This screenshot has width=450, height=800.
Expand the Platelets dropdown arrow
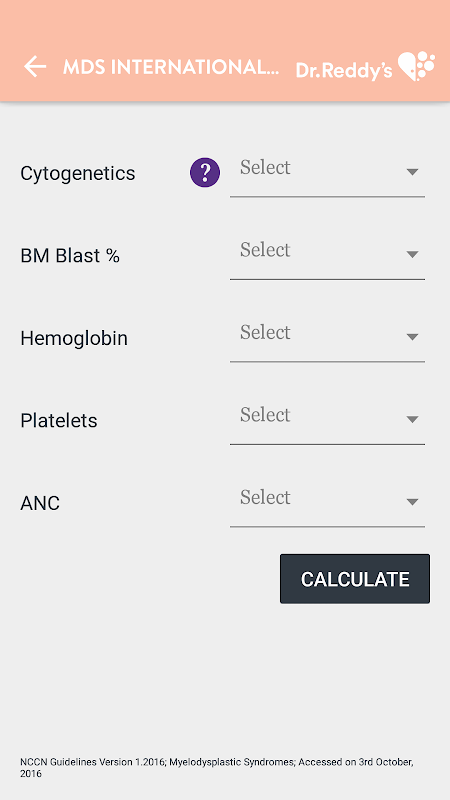pos(412,419)
